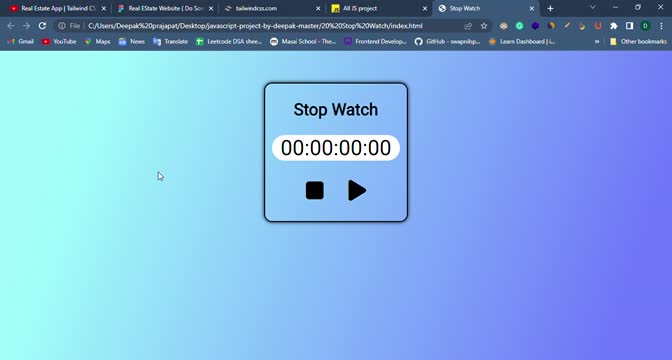
Task: Open a new browser tab
Action: coord(550,8)
